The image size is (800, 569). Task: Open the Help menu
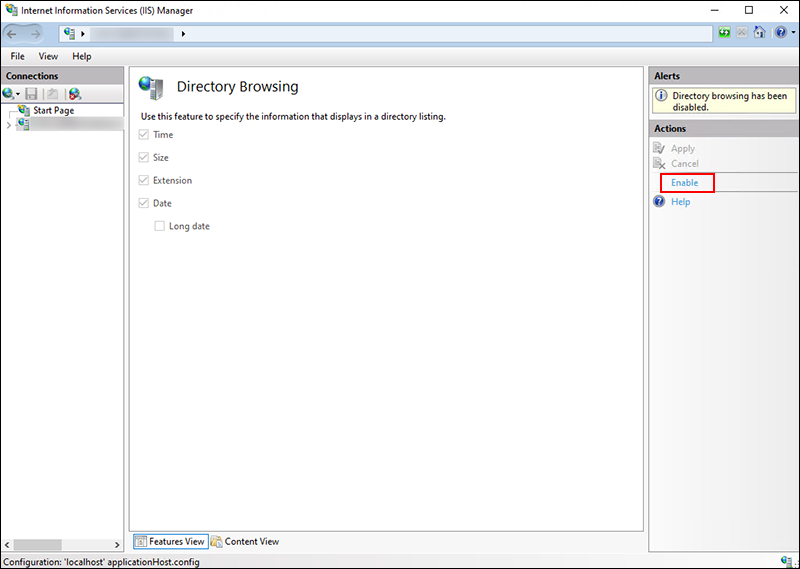[82, 56]
